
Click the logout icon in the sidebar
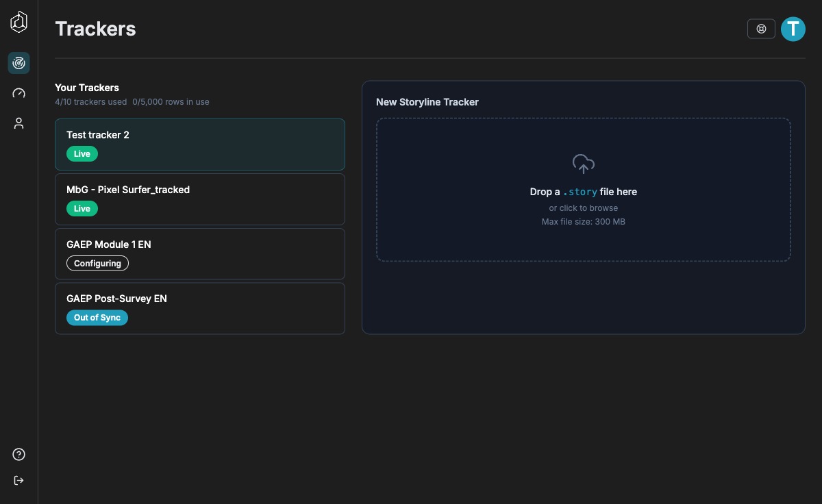[19, 480]
